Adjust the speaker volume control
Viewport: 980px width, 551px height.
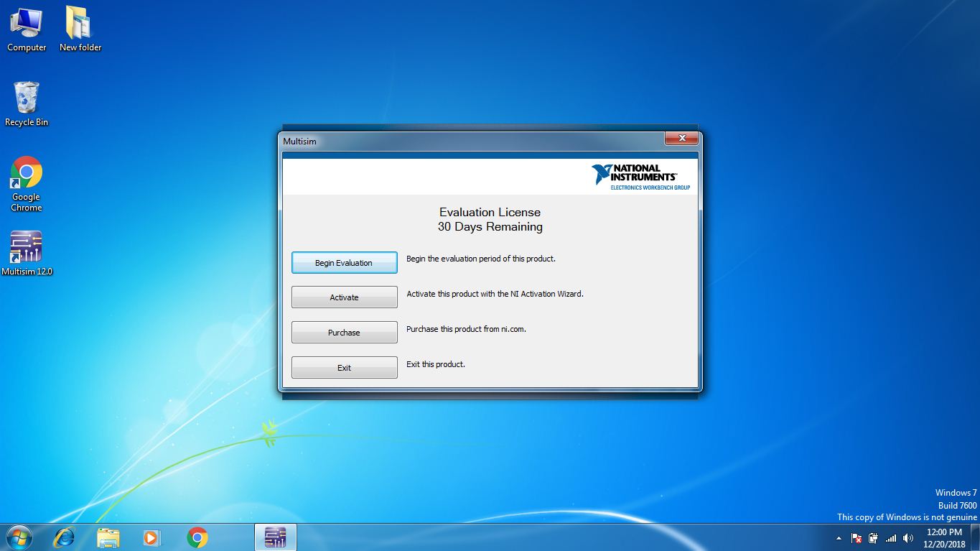(907, 537)
